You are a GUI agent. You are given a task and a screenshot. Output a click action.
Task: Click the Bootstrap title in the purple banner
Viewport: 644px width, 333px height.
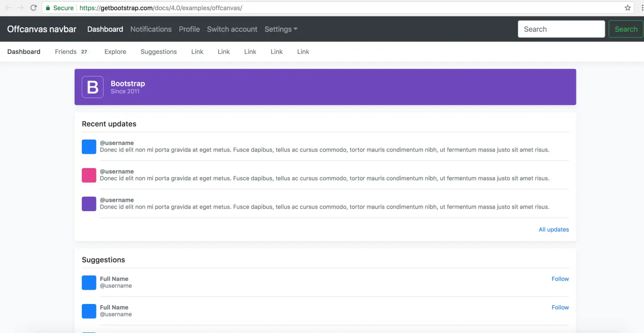[128, 83]
